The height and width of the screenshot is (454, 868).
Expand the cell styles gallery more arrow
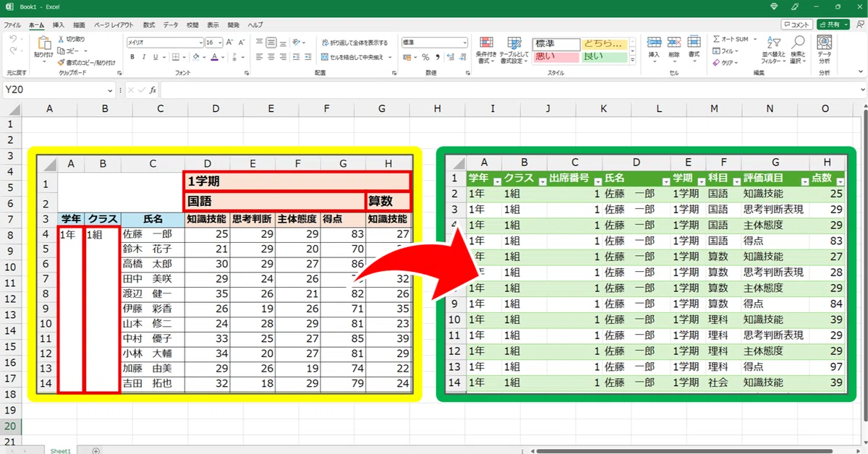[x=634, y=61]
